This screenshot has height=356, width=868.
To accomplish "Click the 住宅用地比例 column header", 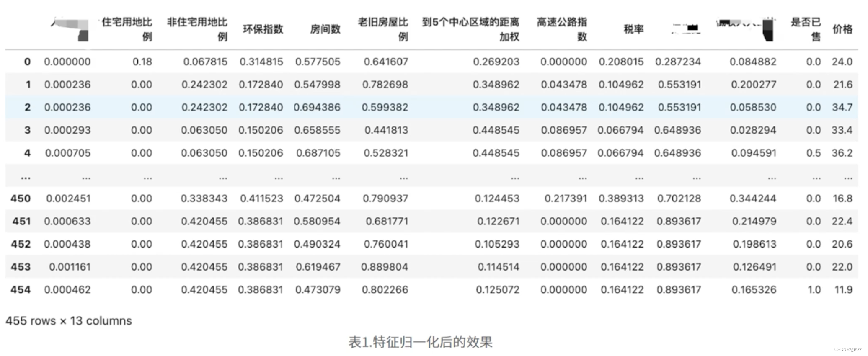I will (127, 29).
